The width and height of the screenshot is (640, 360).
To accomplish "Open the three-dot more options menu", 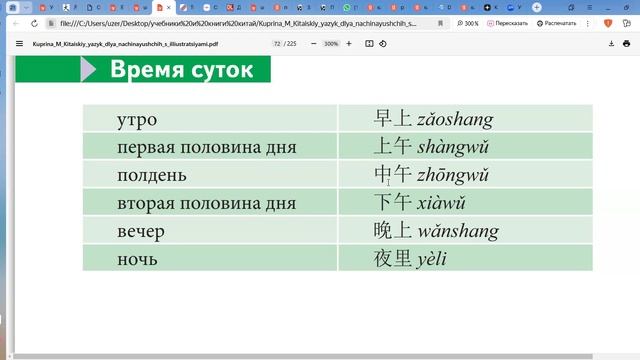I will click(588, 24).
